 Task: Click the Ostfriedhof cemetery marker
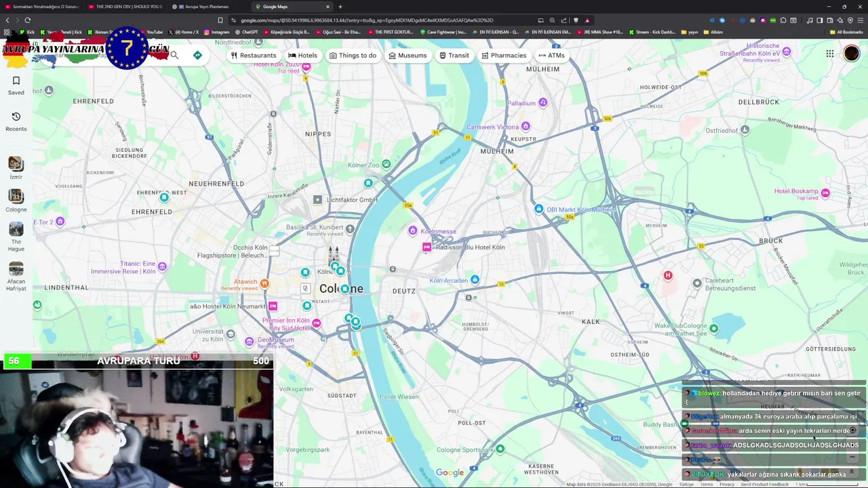[x=745, y=129]
